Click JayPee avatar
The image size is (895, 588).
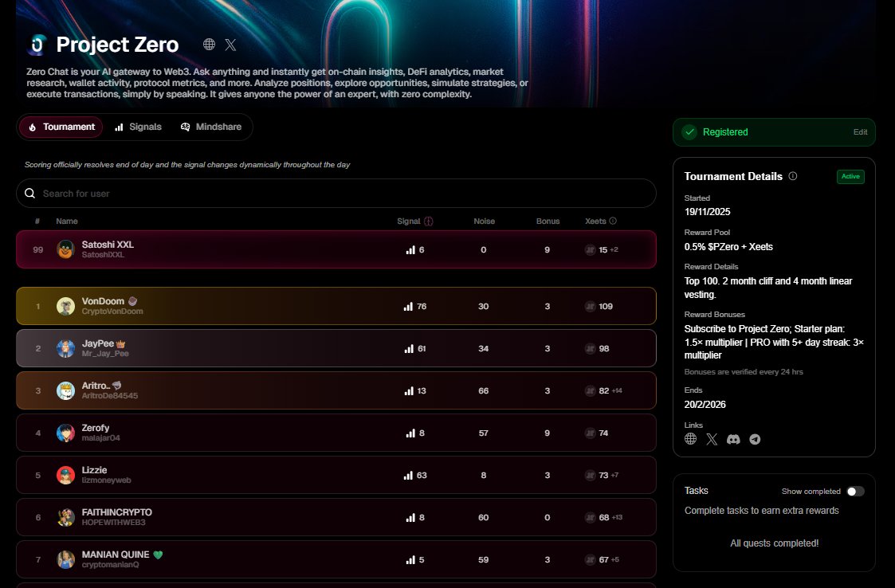(65, 348)
